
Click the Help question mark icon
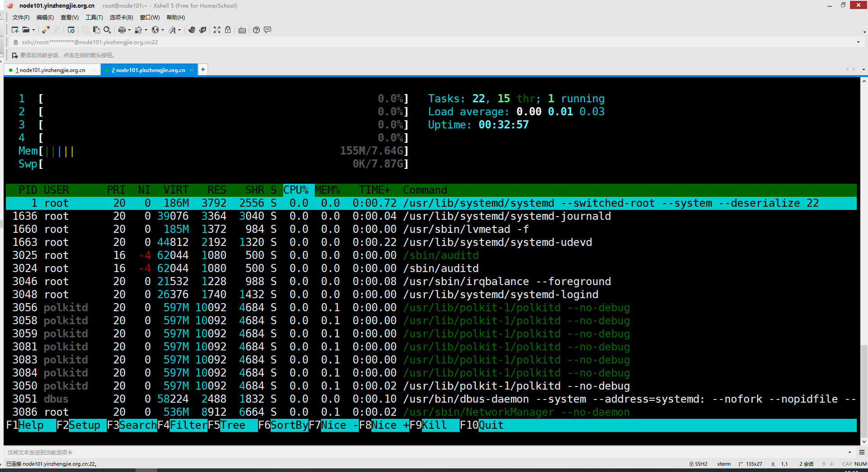[x=257, y=30]
